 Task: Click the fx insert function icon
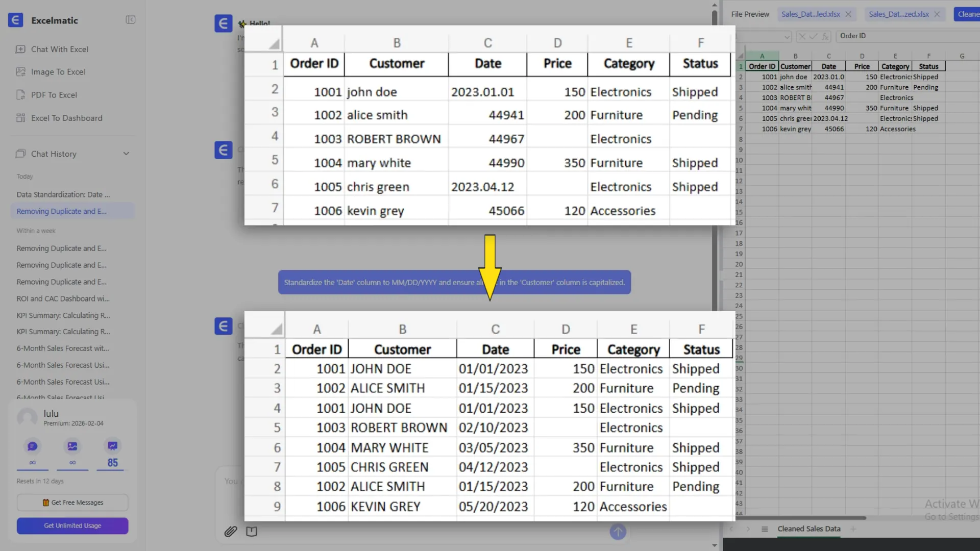point(825,36)
